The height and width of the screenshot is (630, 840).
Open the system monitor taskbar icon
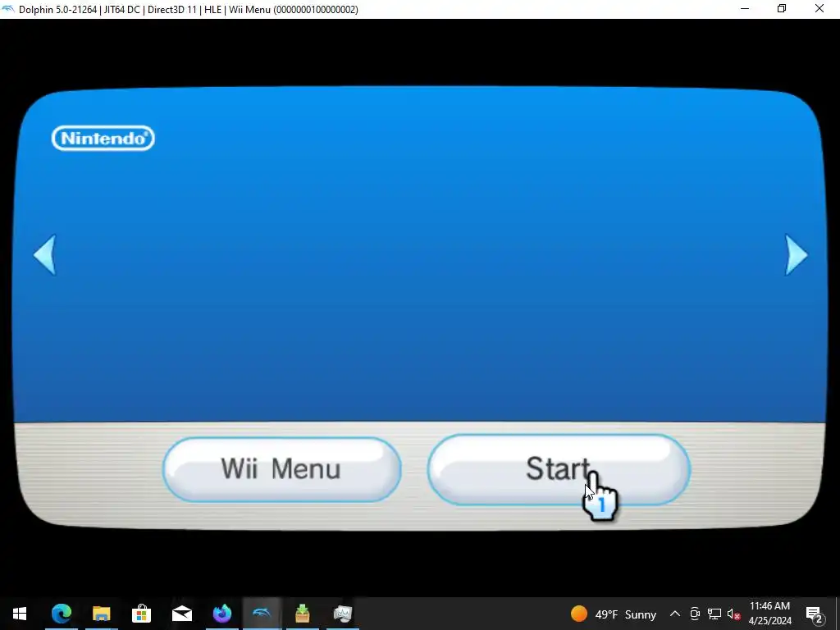pyautogui.click(x=342, y=614)
